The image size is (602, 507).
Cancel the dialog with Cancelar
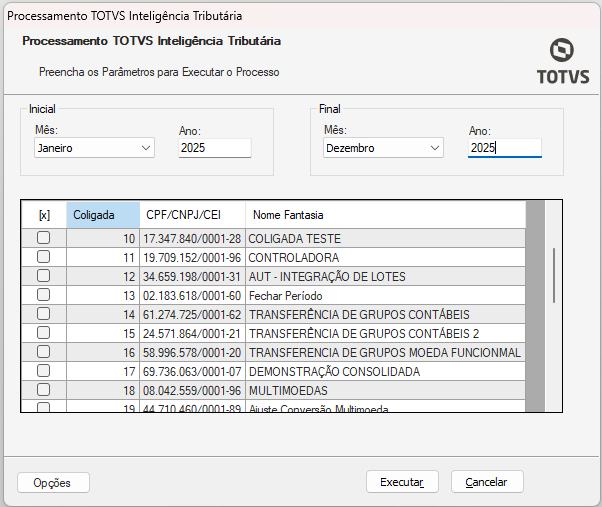487,482
